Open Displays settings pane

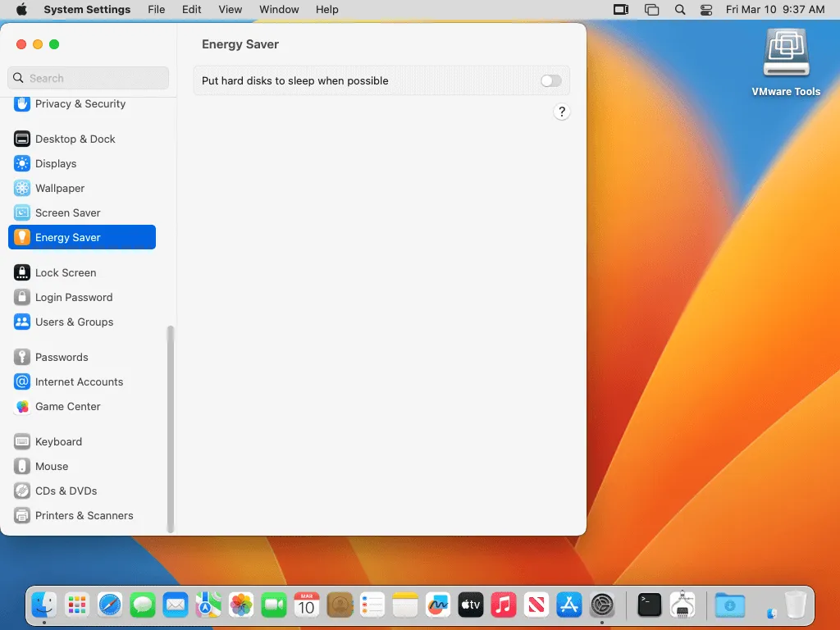click(56, 164)
